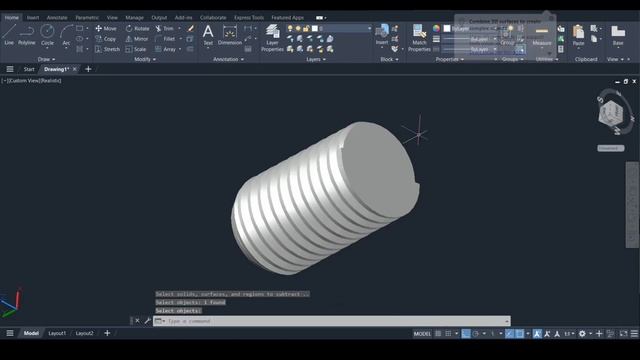
Task: Open Array tool dropdown arrow
Action: point(180,49)
